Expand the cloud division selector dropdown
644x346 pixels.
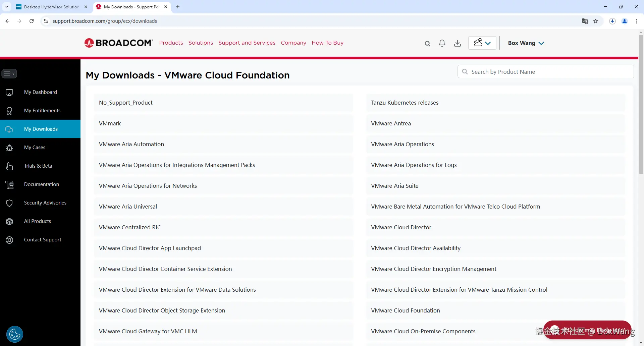482,43
